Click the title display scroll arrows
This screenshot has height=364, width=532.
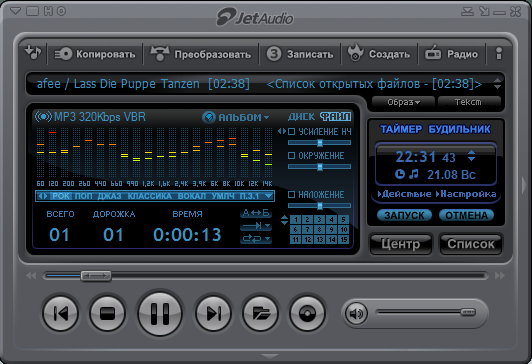497,83
